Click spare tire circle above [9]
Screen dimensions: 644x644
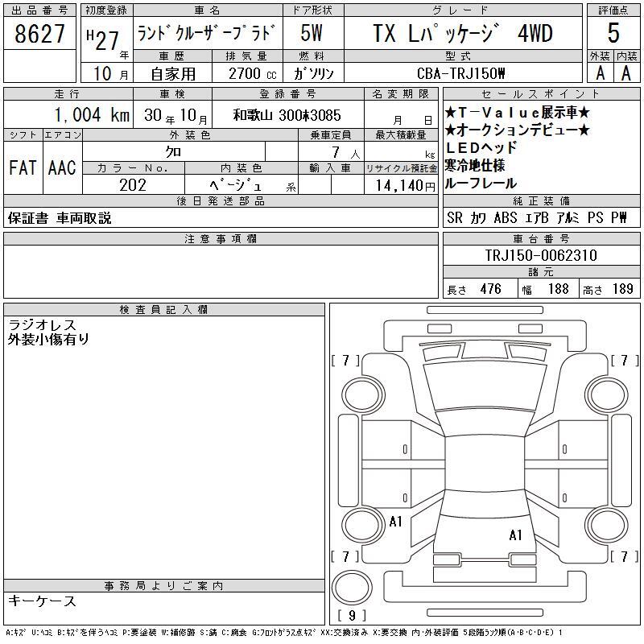tap(352, 588)
